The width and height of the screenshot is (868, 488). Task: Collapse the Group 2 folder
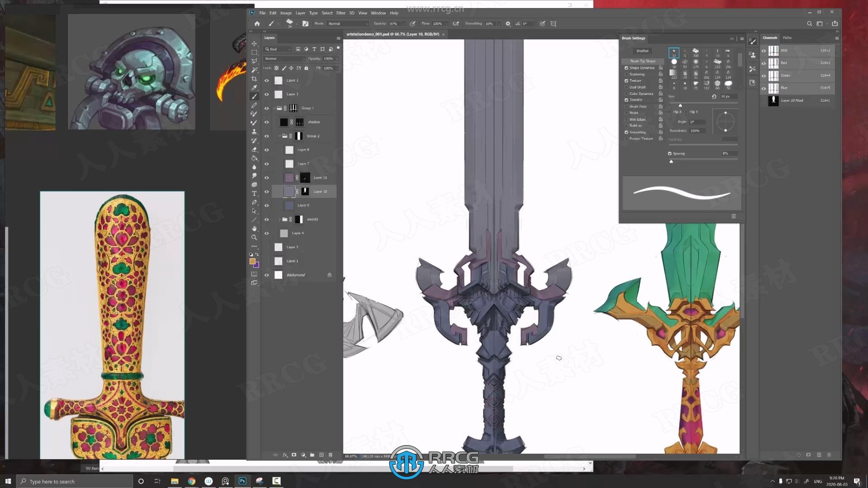[x=279, y=136]
